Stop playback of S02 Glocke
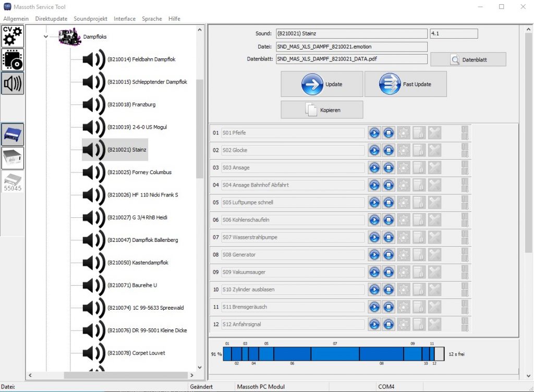 pyautogui.click(x=389, y=150)
